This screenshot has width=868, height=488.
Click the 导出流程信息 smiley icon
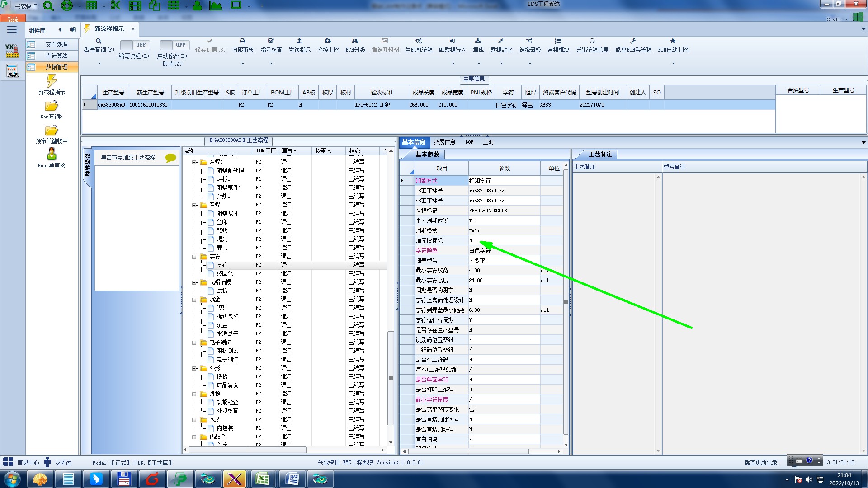click(x=592, y=41)
